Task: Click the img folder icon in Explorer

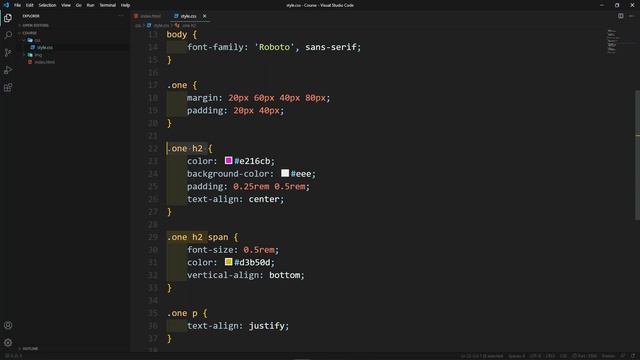Action: [x=30, y=55]
